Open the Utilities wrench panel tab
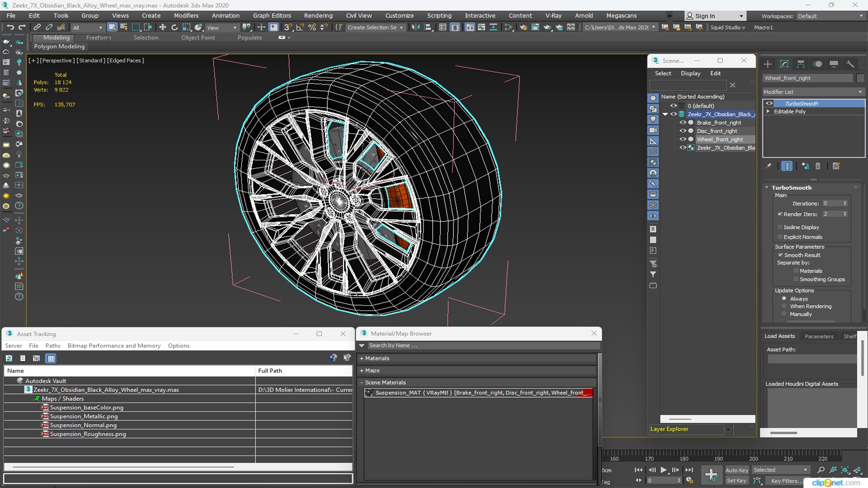This screenshot has width=868, height=488. (850, 64)
